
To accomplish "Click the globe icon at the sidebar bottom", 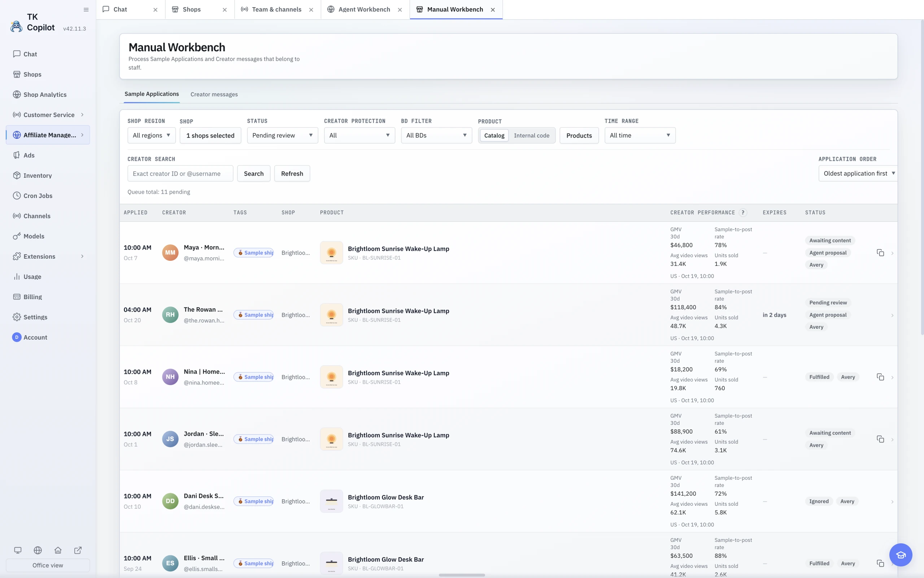I will coord(38,550).
